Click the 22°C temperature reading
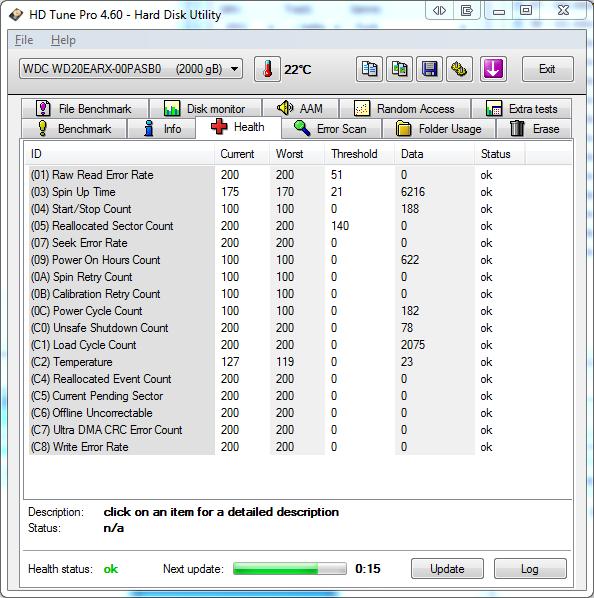The image size is (594, 598). tap(297, 69)
